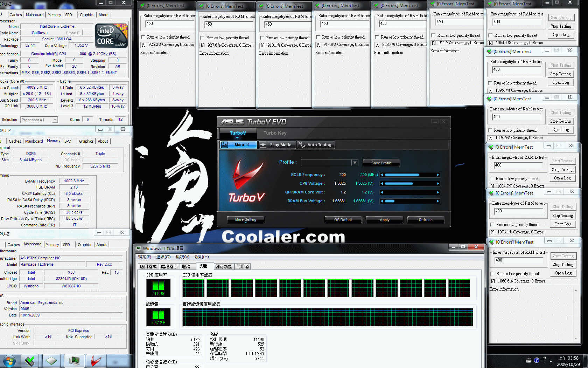Screen dimensions: 588x368
Task: Tick low priority thread in 927.6% MemTest
Action: (x=202, y=38)
